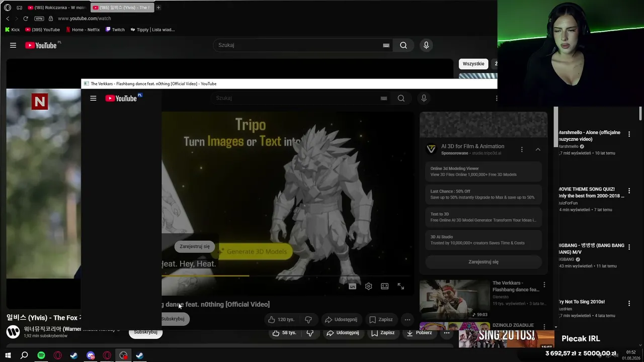Start voice search in background YouTube
Viewport: 644px width, 362px height.
pos(426,45)
